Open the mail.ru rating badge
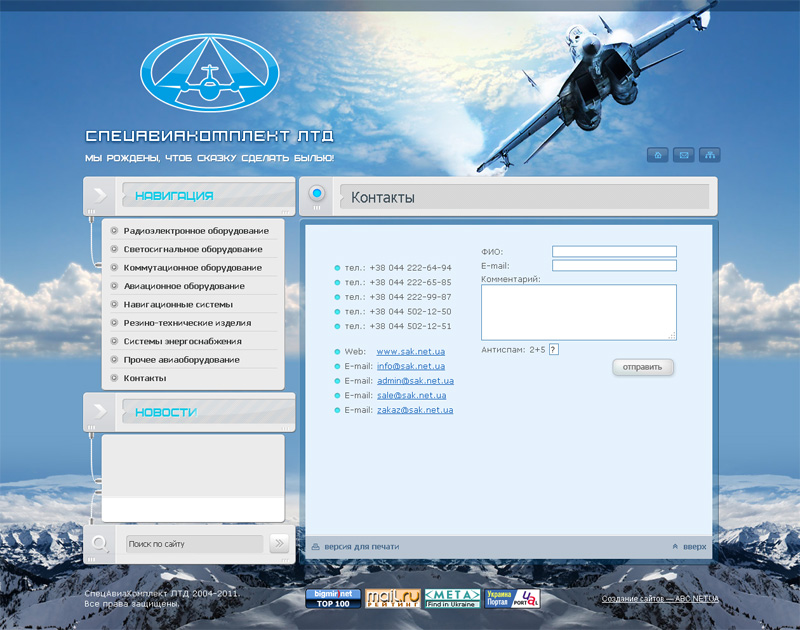Image resolution: width=800 pixels, height=630 pixels. click(392, 598)
